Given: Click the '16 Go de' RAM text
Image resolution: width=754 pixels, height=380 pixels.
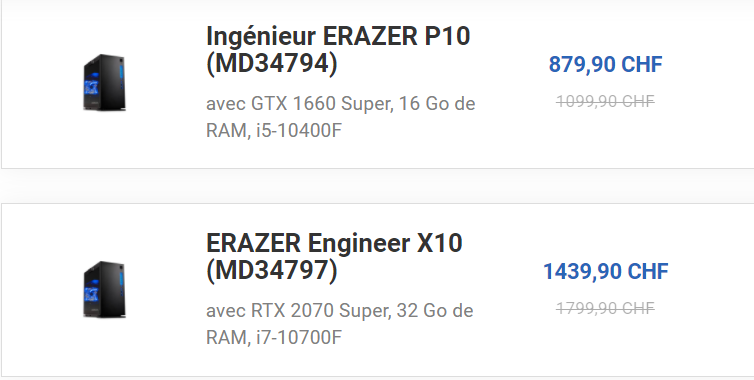Looking at the screenshot, I should click(x=437, y=104).
